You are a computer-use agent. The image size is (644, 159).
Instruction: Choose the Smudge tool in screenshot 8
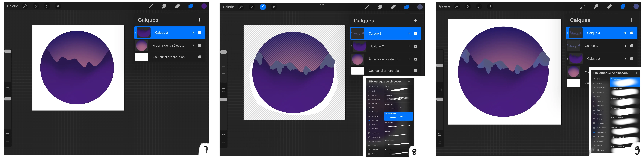(380, 7)
